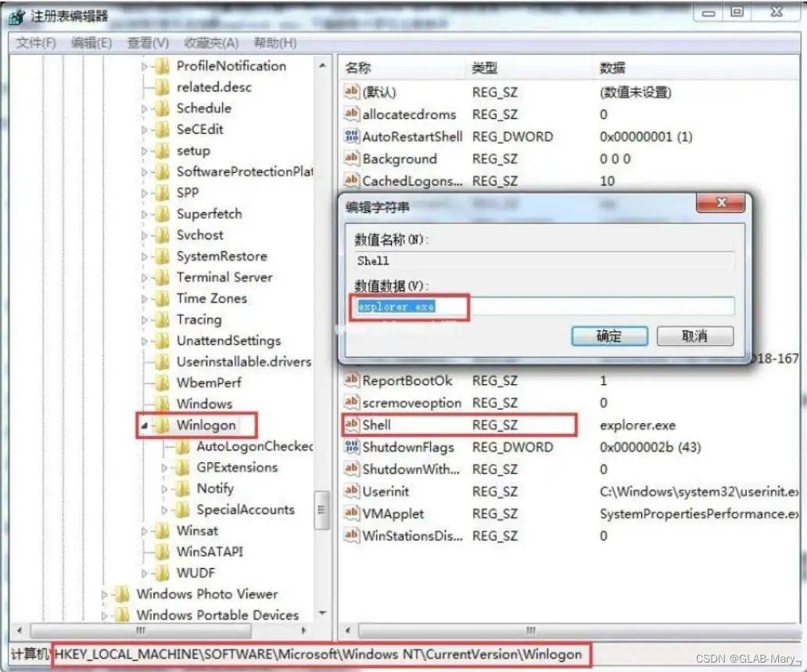Click the 名称 column header

point(358,68)
